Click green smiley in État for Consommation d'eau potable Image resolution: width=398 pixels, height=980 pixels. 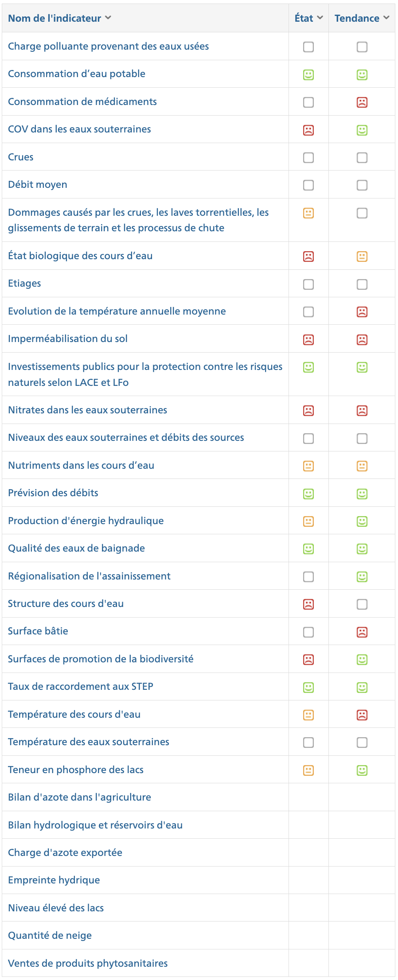[x=308, y=75]
